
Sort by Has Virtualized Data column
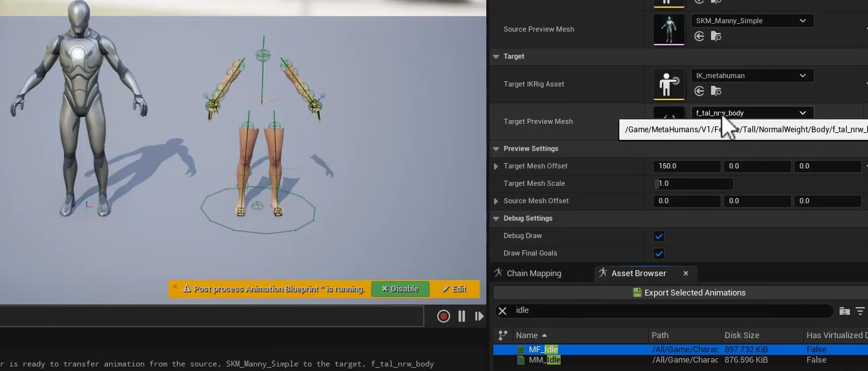click(x=836, y=336)
